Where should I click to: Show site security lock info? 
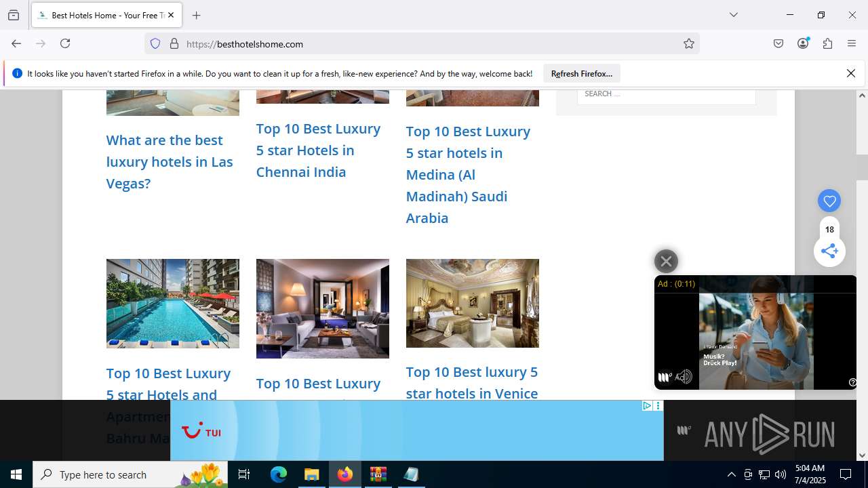174,43
